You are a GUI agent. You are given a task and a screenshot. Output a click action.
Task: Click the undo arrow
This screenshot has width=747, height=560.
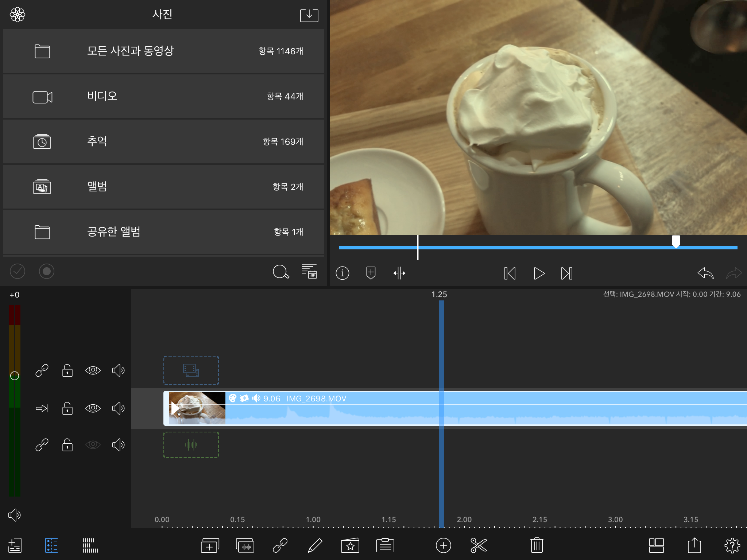[705, 273]
